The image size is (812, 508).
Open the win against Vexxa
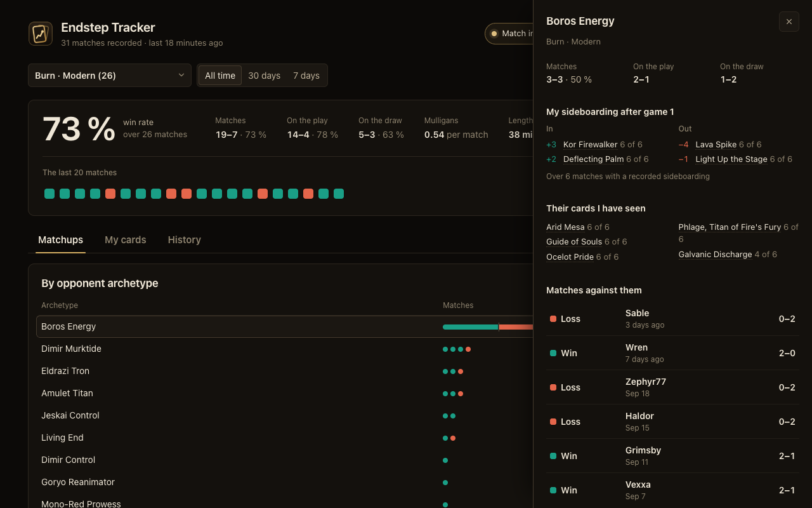pos(672,490)
